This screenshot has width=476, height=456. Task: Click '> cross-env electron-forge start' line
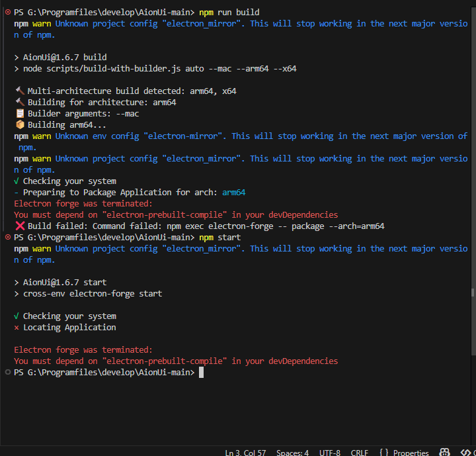(88, 294)
